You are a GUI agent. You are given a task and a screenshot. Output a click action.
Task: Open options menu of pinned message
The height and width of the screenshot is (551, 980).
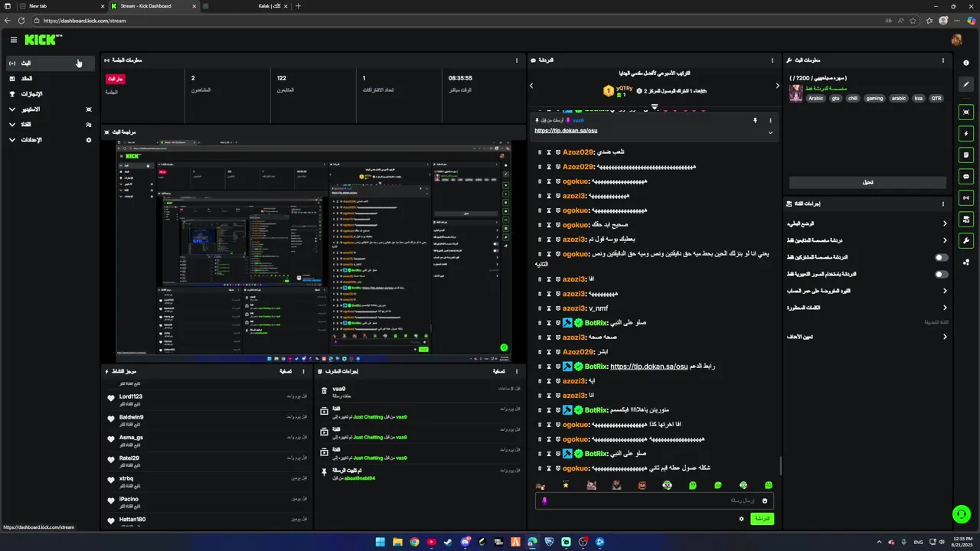[770, 120]
